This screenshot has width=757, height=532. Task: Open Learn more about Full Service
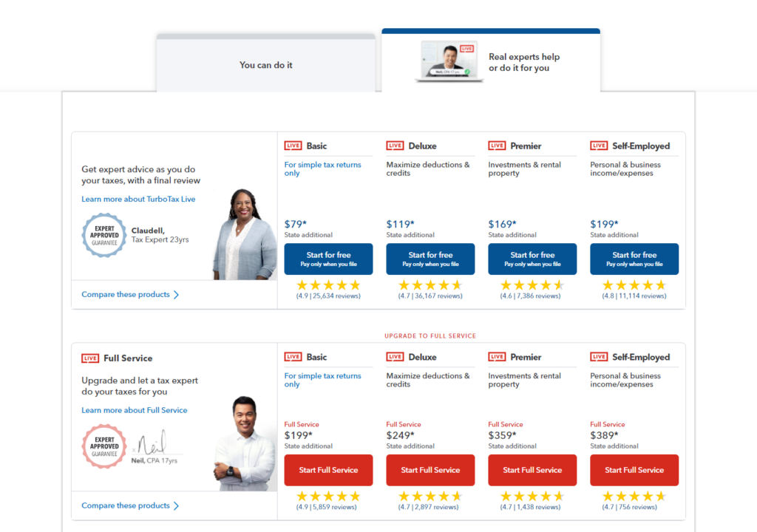click(134, 410)
